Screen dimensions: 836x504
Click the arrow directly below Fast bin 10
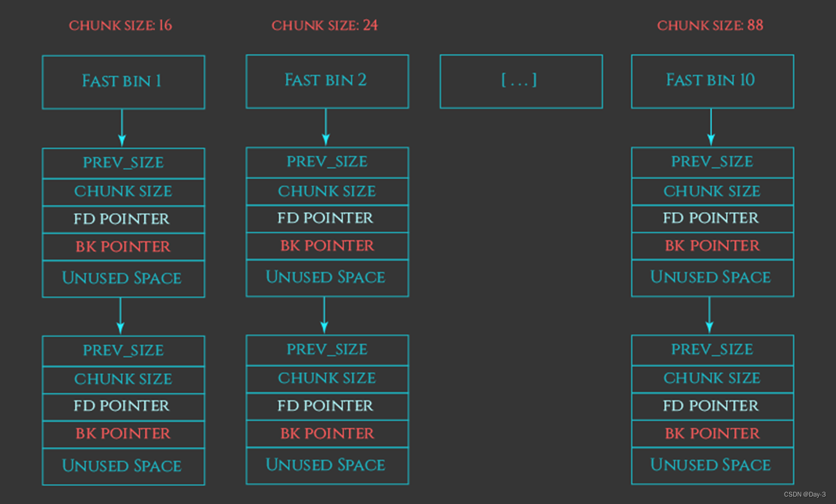pyautogui.click(x=711, y=128)
